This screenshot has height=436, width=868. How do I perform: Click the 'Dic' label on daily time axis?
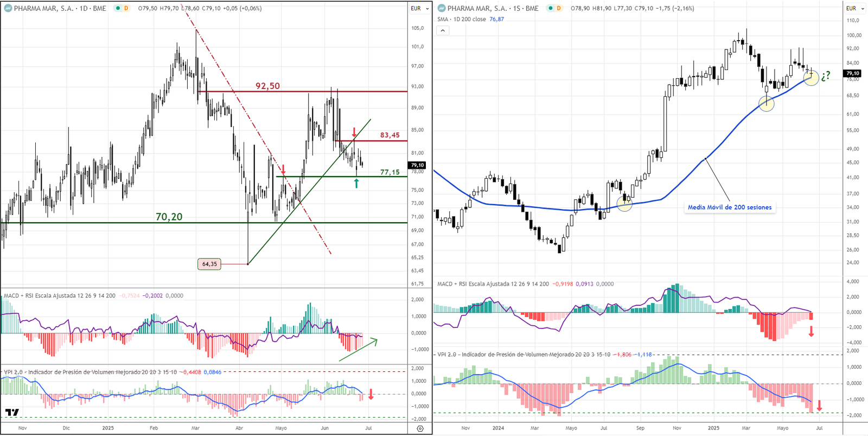click(66, 428)
